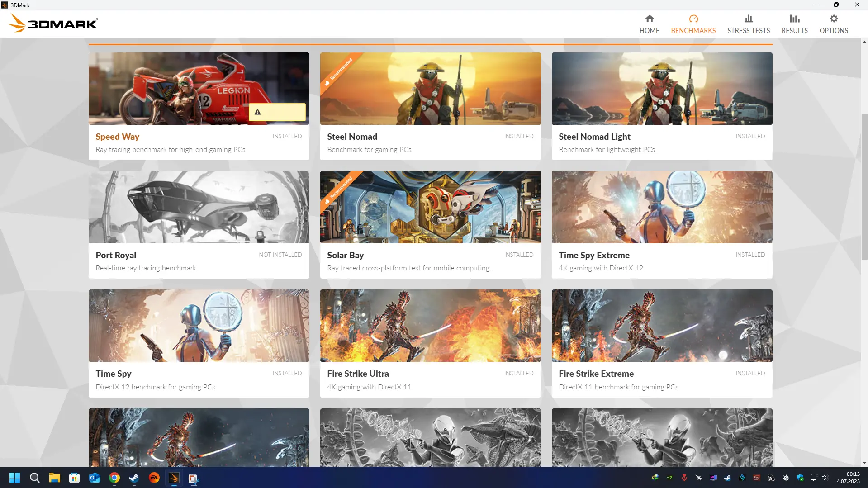Click the scrollbar down arrow
Screen dimensions: 868x488
pyautogui.click(x=864, y=463)
